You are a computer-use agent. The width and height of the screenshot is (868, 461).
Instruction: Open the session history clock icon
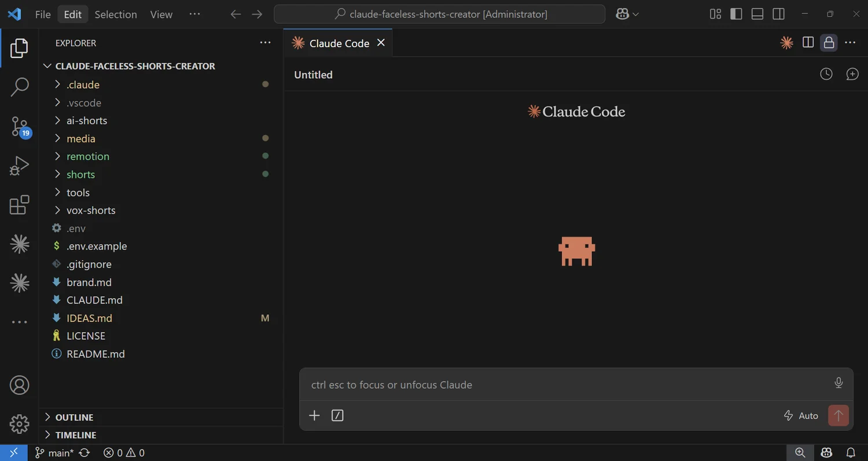826,74
